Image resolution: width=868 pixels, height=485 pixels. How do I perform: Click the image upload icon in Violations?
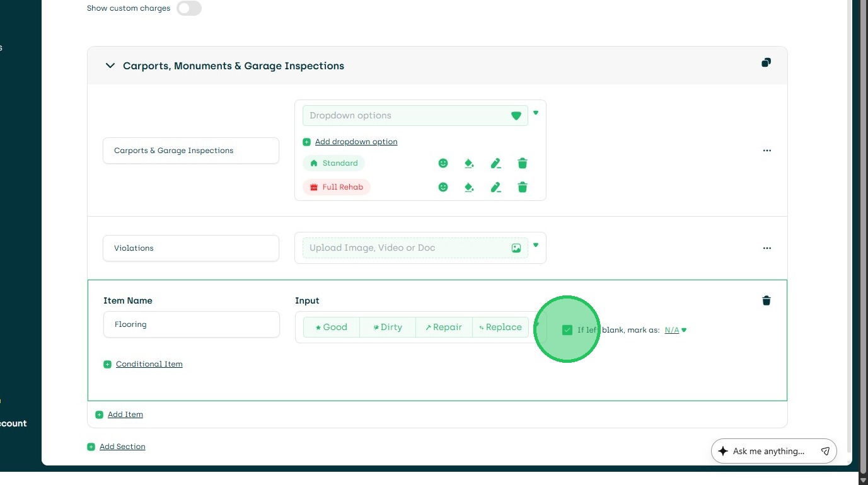516,248
